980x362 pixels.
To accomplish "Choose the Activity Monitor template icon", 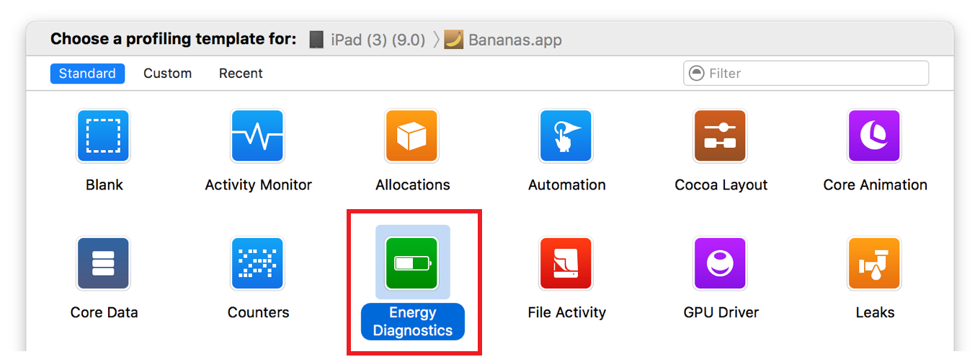I will click(257, 136).
